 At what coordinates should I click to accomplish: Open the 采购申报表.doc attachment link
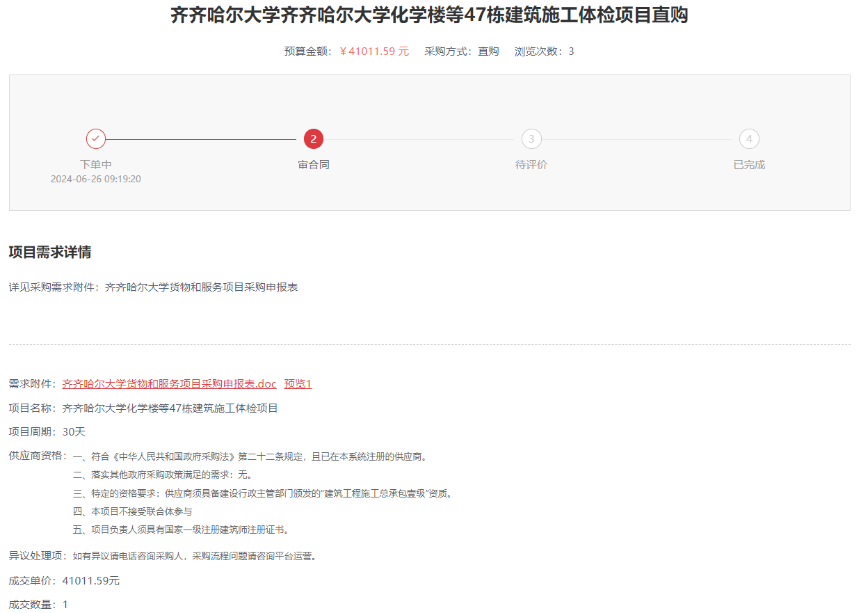(x=169, y=384)
